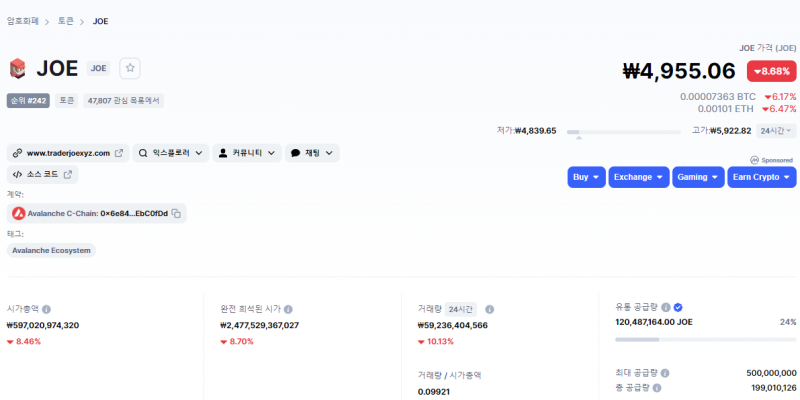The width and height of the screenshot is (800, 400).
Task: Click the external link icon on 소스 코드
Action: point(68,174)
